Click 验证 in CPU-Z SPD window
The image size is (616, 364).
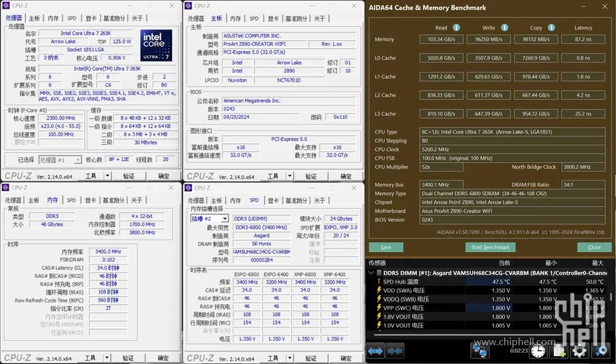pyautogui.click(x=311, y=358)
